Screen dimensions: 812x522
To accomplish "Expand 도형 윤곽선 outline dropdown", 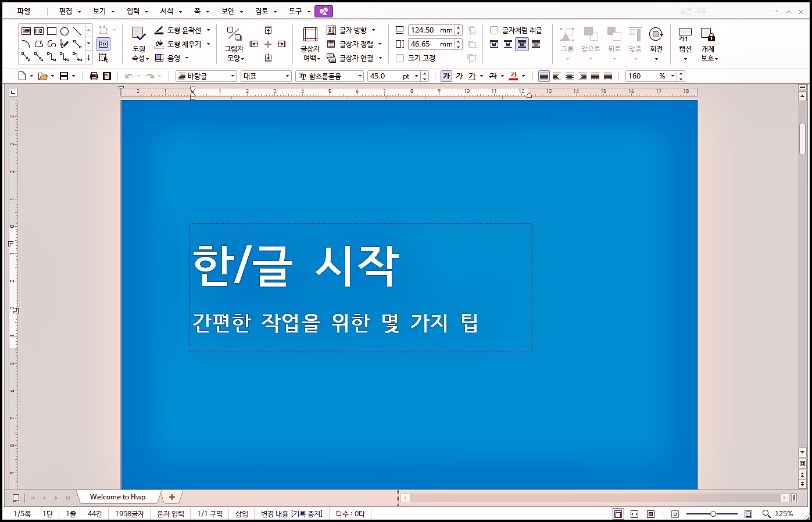I will (209, 30).
